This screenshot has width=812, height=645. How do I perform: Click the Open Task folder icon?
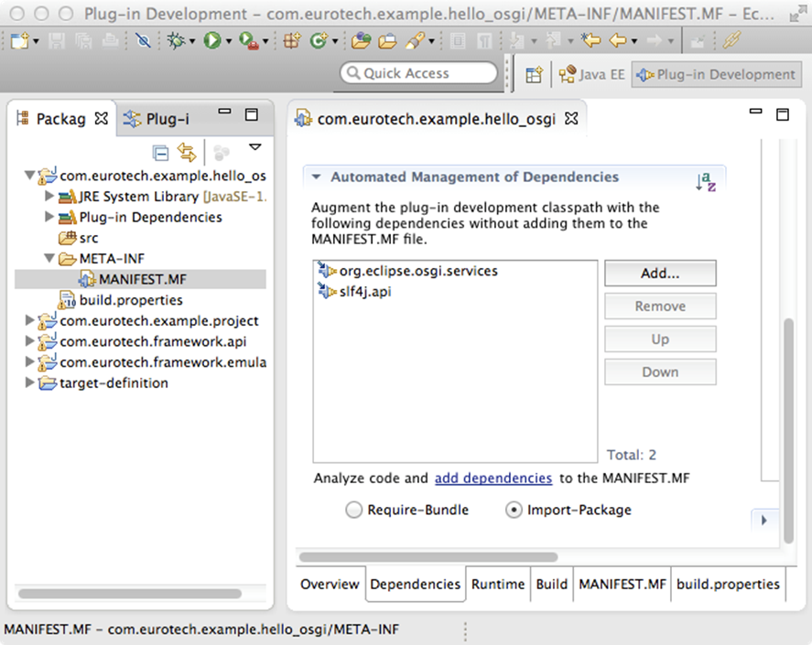[x=387, y=40]
